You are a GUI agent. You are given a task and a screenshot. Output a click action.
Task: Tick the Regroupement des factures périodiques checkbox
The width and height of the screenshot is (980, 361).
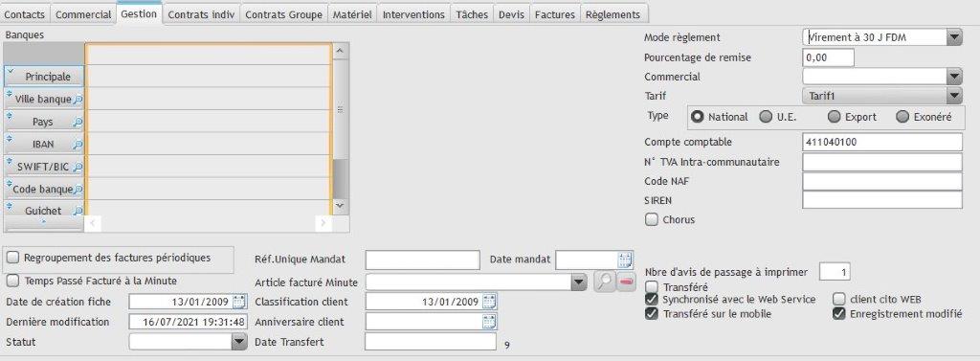[13, 258]
